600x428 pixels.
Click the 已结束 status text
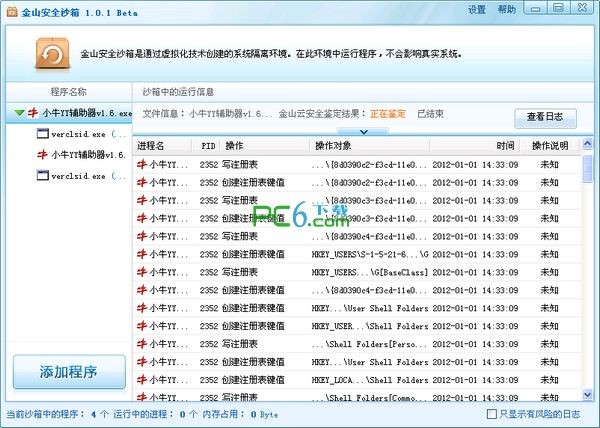tap(430, 114)
